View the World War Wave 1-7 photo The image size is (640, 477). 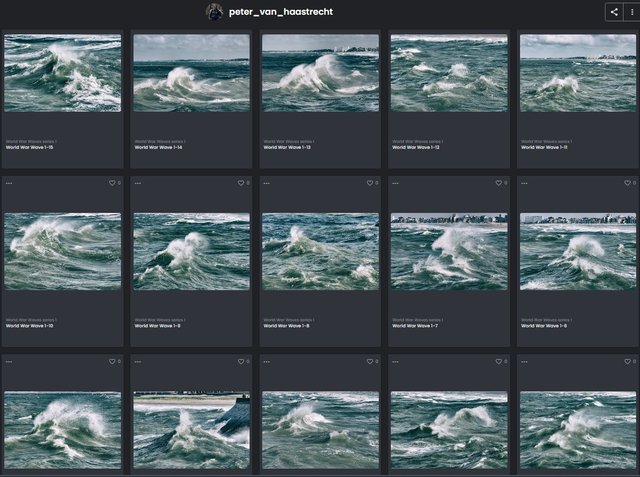click(449, 251)
